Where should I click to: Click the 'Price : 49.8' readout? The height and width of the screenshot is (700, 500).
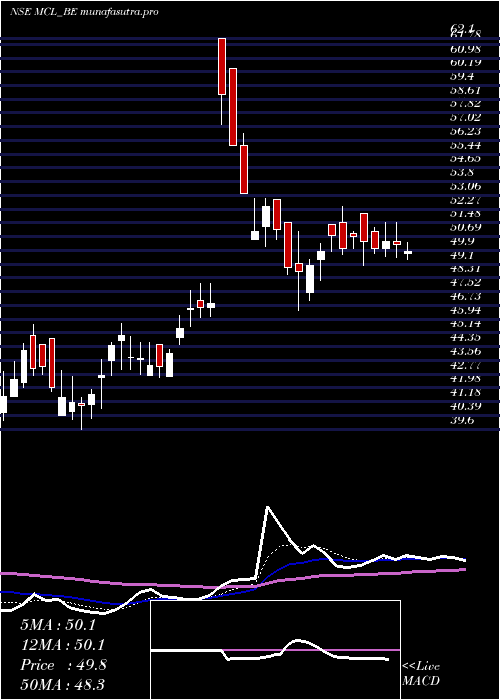point(63,665)
